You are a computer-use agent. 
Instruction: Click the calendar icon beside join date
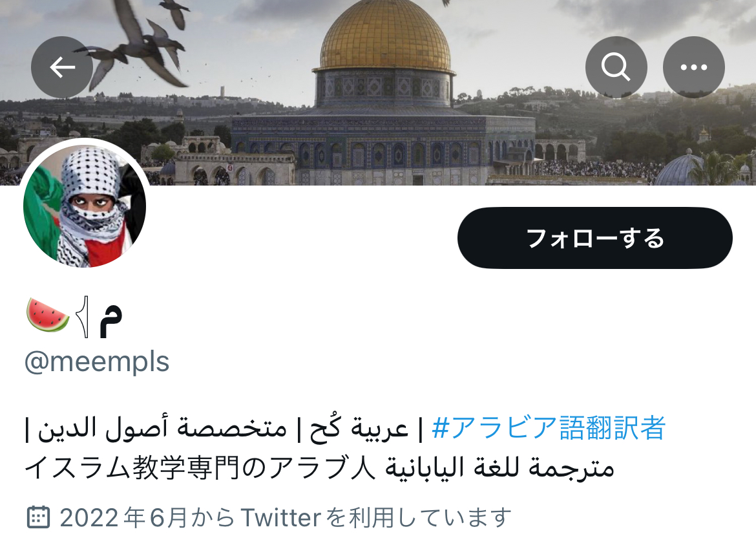click(37, 517)
